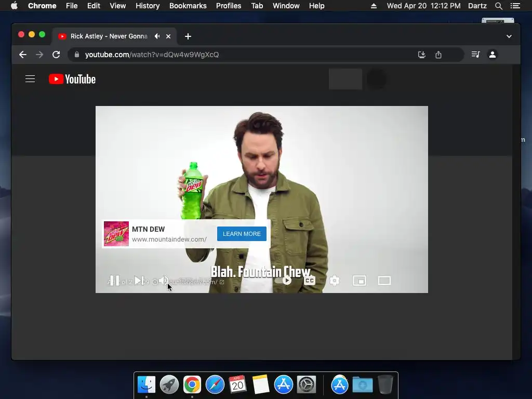This screenshot has width=532, height=399.
Task: Close the Rick Astley tab
Action: click(x=168, y=36)
